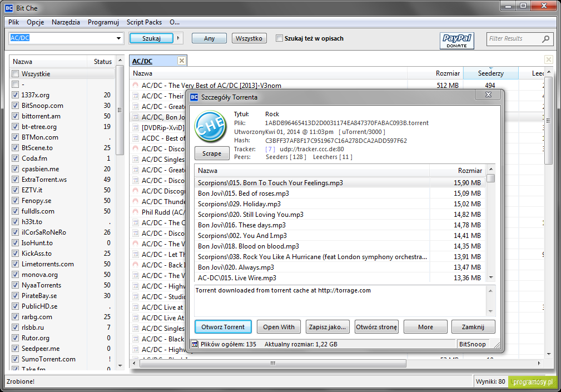Click Otwórz stronę button

(376, 327)
